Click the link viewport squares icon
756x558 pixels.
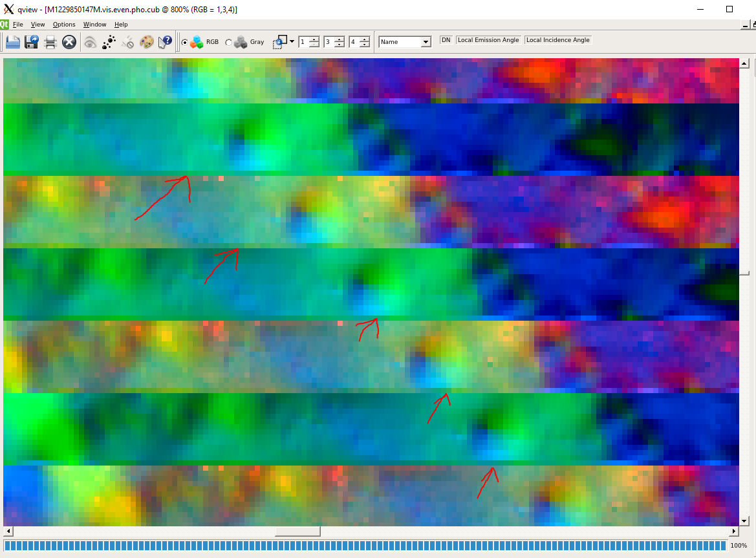[280, 43]
